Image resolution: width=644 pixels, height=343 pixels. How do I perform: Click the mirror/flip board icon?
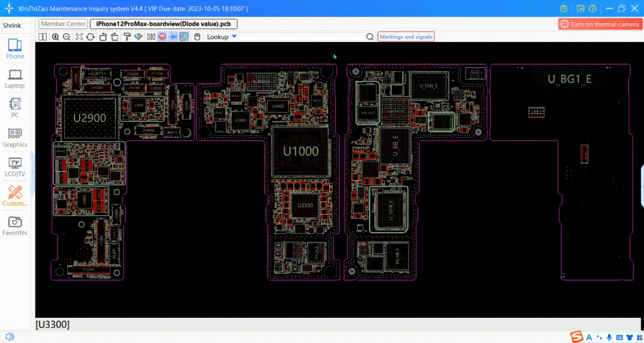[151, 37]
